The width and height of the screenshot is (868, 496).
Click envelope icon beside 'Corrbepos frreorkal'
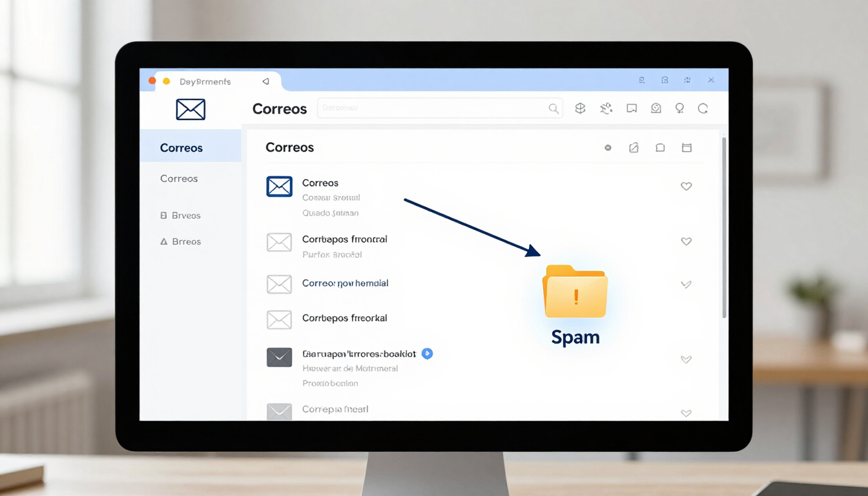pos(279,319)
